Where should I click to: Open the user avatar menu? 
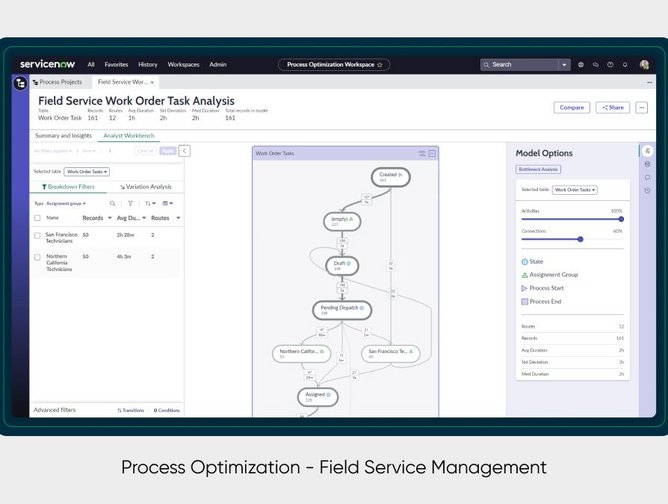(644, 65)
